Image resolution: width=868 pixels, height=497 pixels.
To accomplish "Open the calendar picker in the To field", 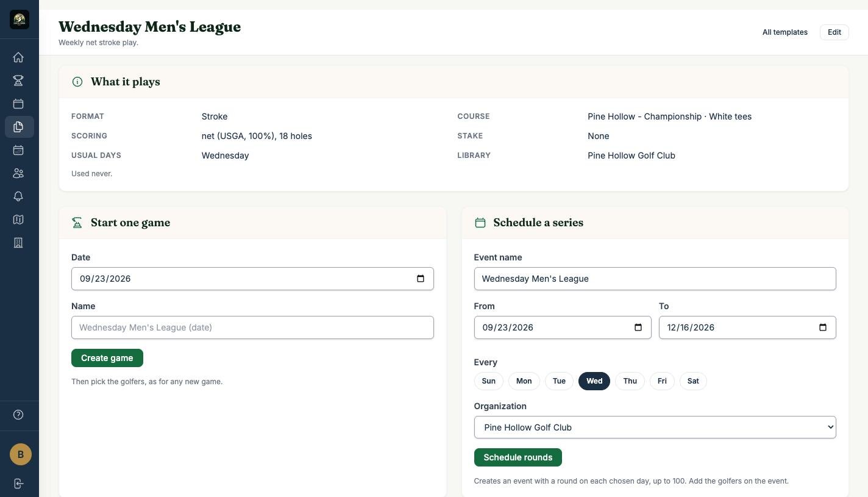I will point(823,327).
